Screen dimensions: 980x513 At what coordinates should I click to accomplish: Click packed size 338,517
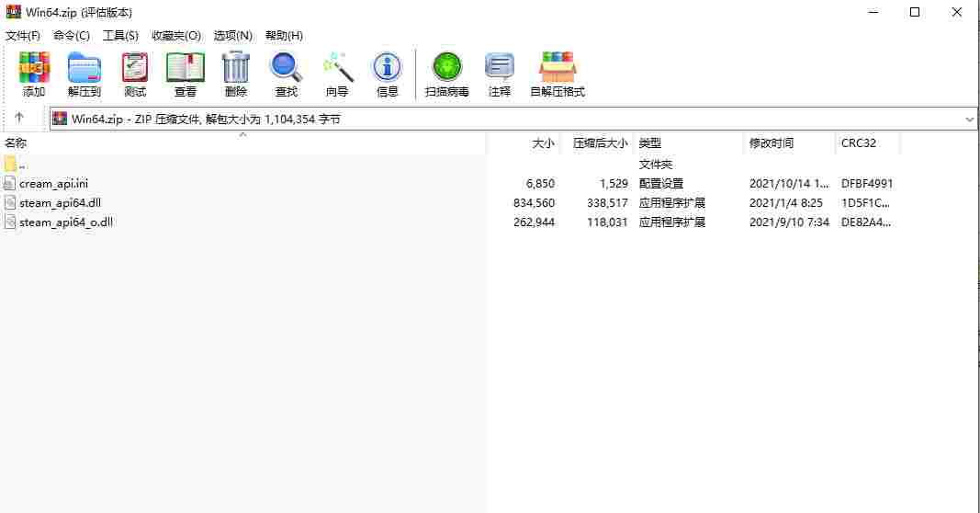[x=607, y=202]
